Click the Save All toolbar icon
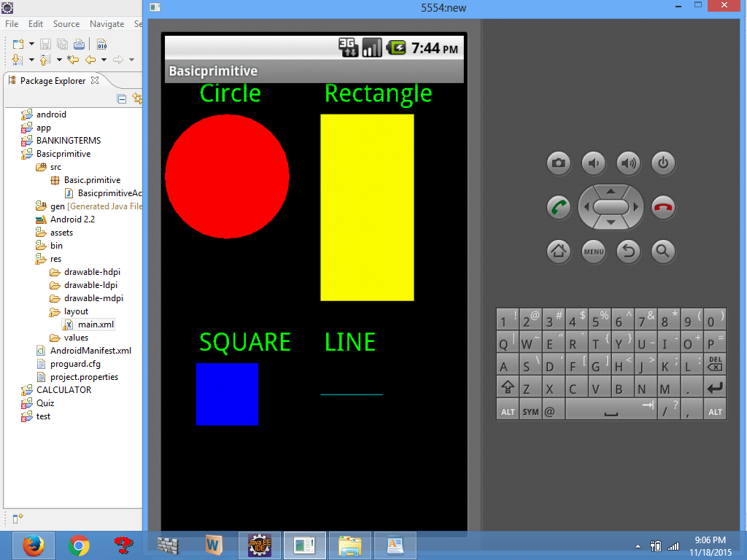The height and width of the screenshot is (560, 747). (x=61, y=44)
